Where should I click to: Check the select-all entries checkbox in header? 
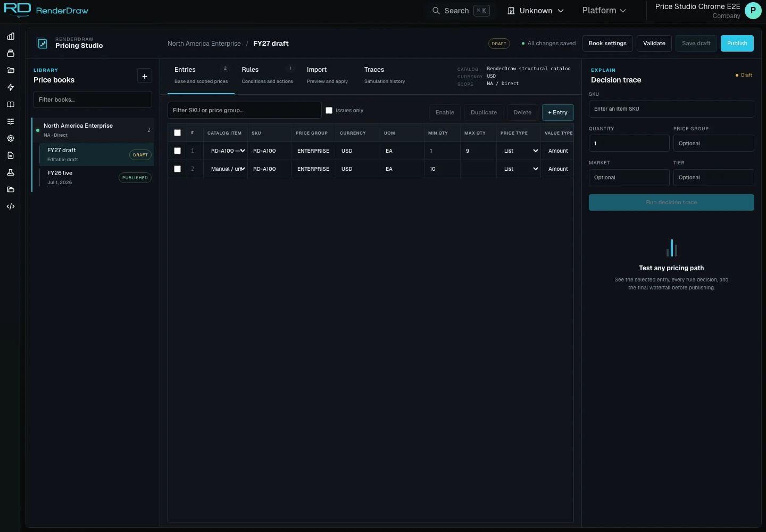178,133
